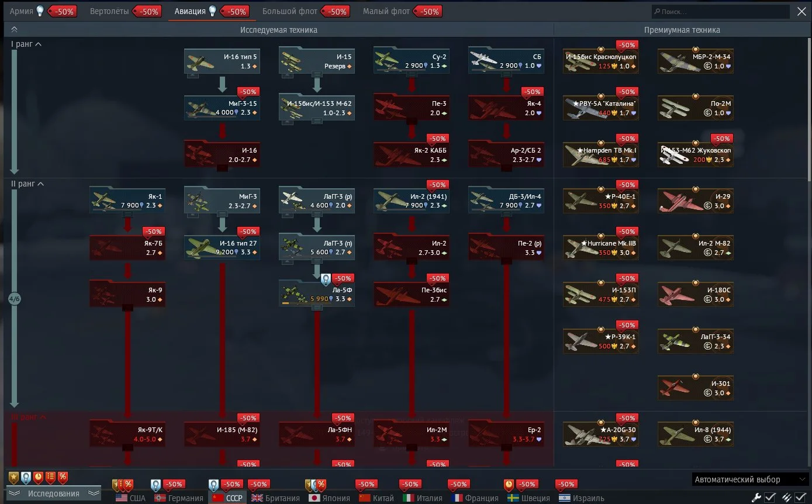This screenshot has height=504, width=812.
Task: Open the Автоматический выбор dropdown
Action: (x=751, y=479)
